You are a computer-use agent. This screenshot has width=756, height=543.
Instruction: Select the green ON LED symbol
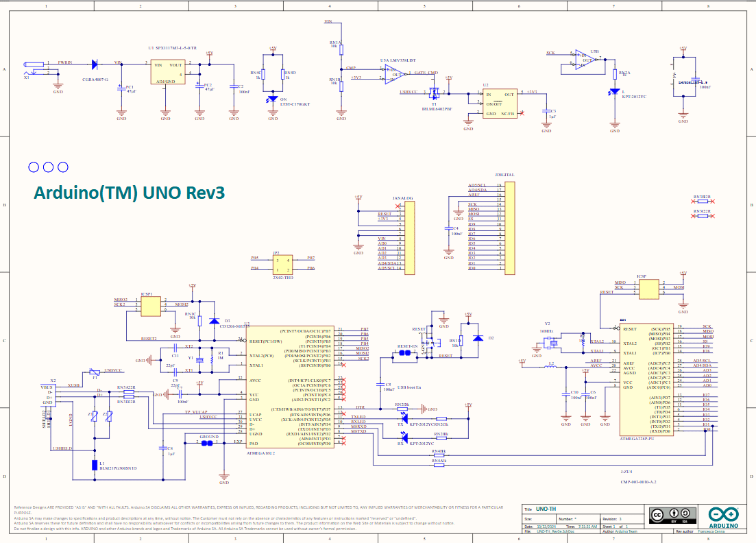(x=273, y=99)
